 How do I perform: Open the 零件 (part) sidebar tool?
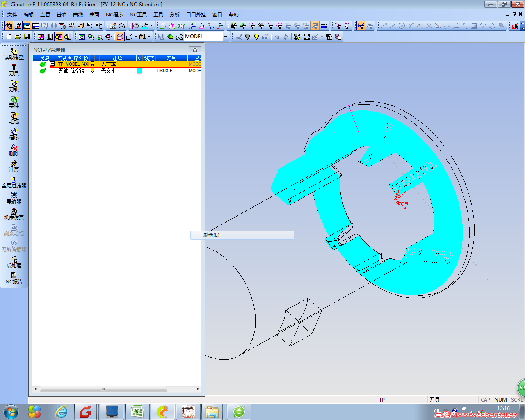tap(14, 103)
